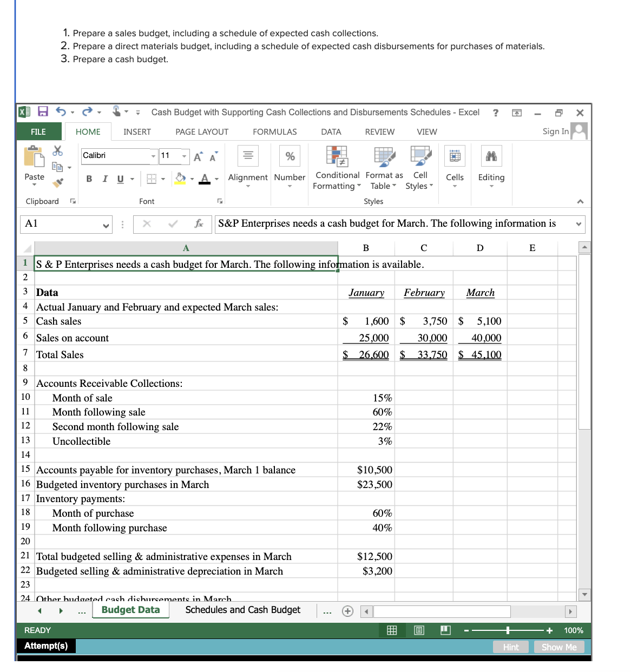Click the Undo arrow icon
The image size is (631, 672).
(x=61, y=112)
